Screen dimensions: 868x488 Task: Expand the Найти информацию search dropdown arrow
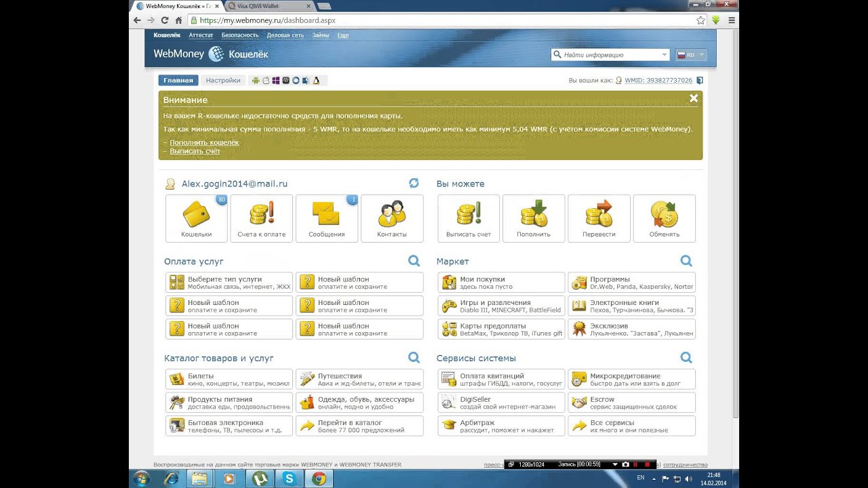point(664,55)
